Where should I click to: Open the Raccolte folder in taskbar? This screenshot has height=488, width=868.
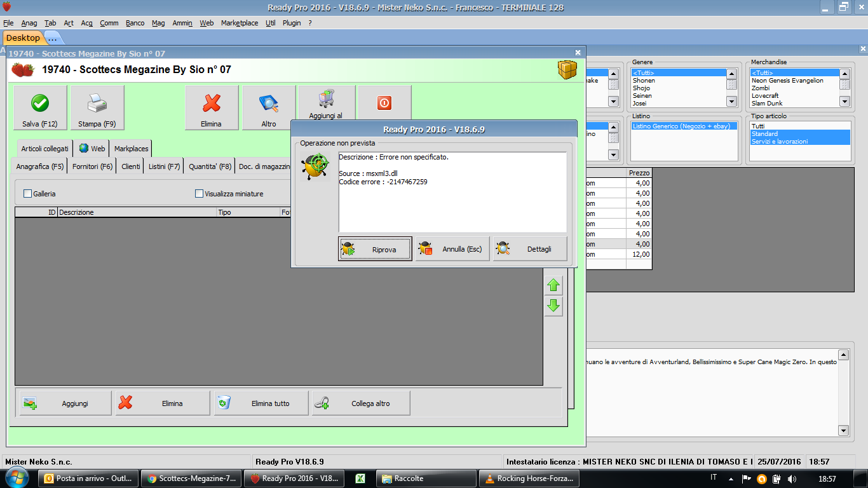point(425,478)
